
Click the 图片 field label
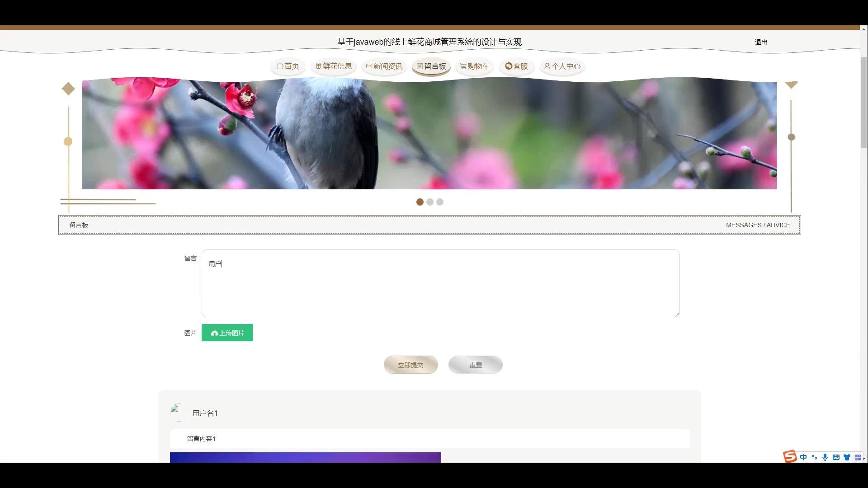tap(190, 333)
